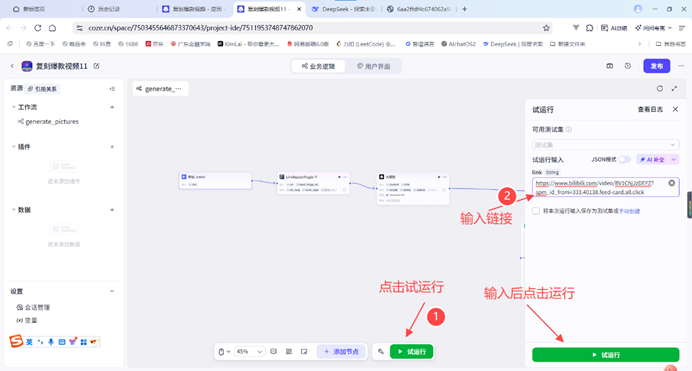This screenshot has width=692, height=371.
Task: Expand the bookmarks overflow chevron
Action: [639, 44]
